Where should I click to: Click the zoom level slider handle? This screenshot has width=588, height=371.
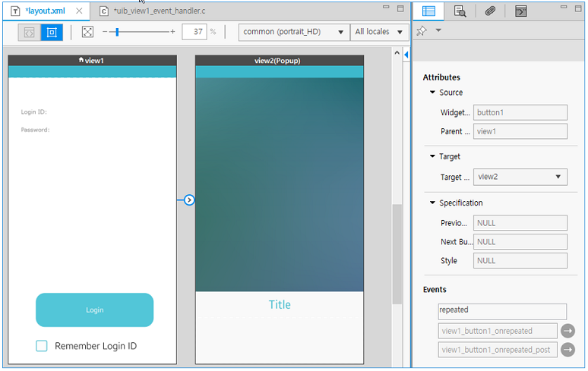pos(115,32)
